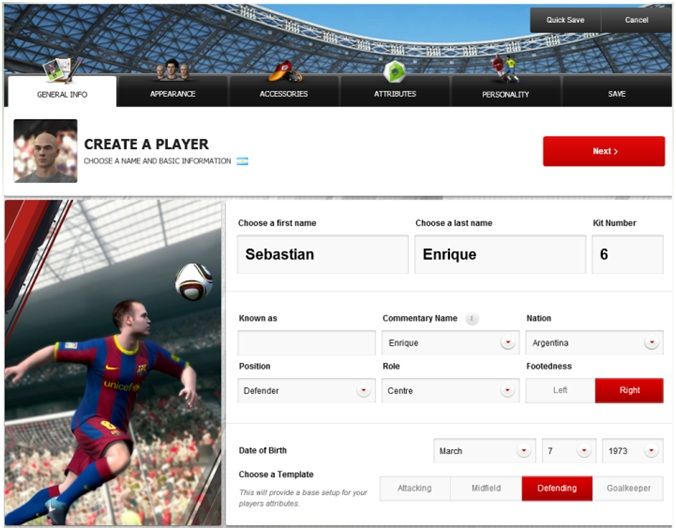Click the info icon beside Commentary Name
Screen dimensions: 676x530
[472, 319]
